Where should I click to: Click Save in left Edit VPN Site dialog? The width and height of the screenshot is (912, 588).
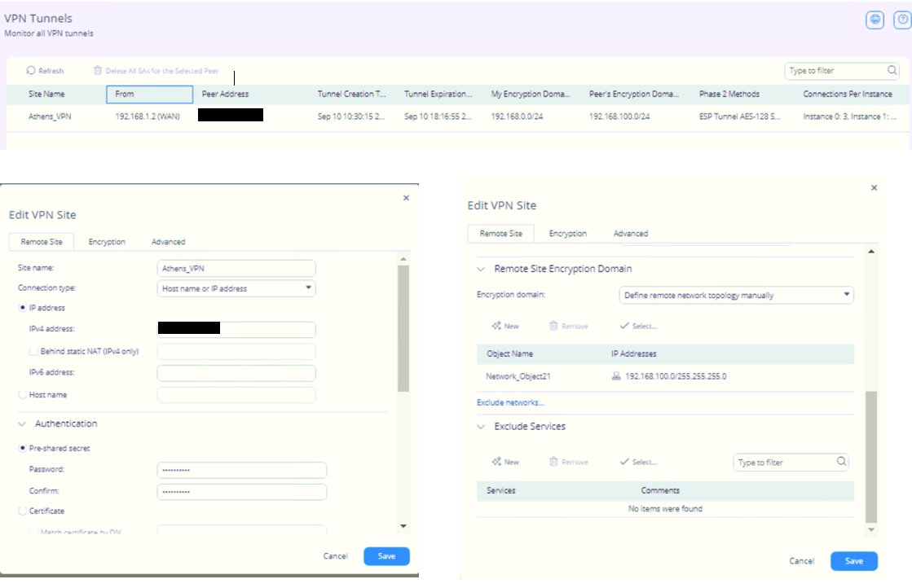point(387,556)
